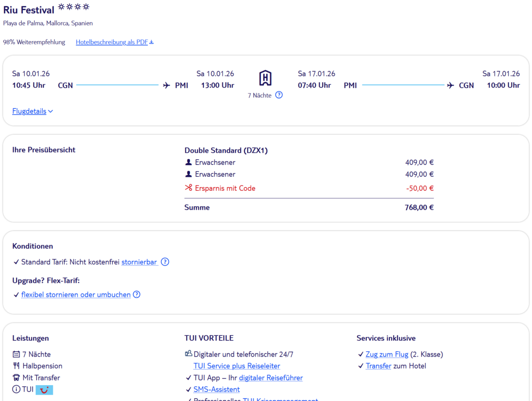Open the digitaler Reiseführer link

(x=271, y=378)
